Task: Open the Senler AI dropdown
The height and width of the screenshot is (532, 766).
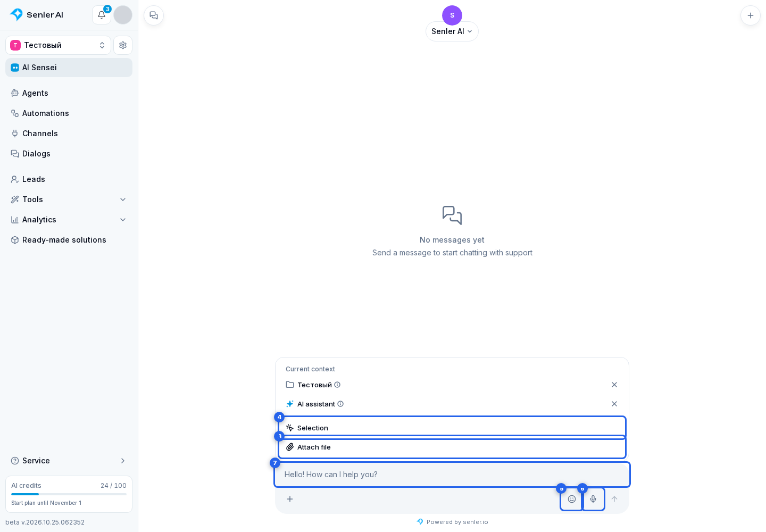Action: tap(452, 31)
